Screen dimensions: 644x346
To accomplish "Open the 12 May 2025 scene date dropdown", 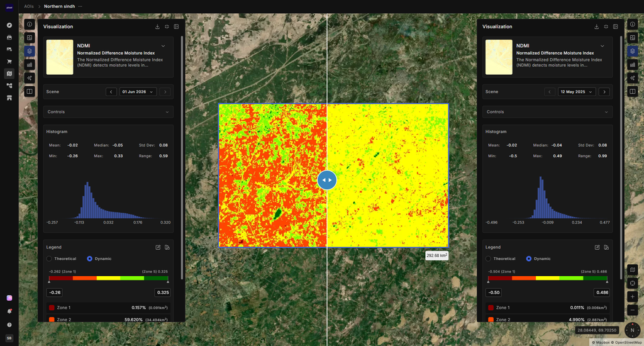I will point(577,92).
